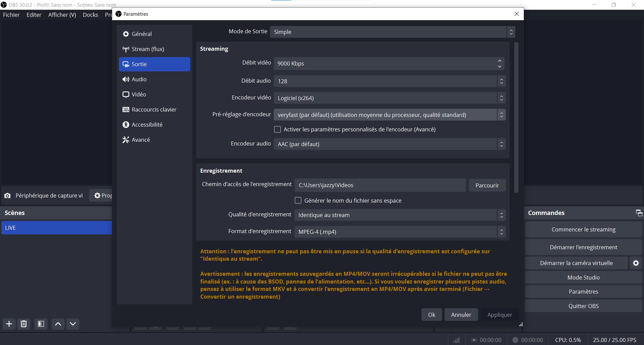Open the Accessibilité settings section

point(147,125)
